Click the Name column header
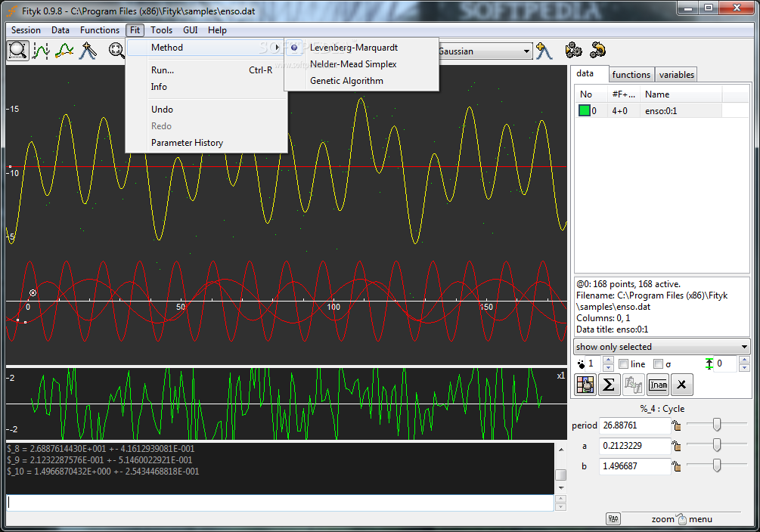Screen dimensions: 760x532 coord(681,94)
